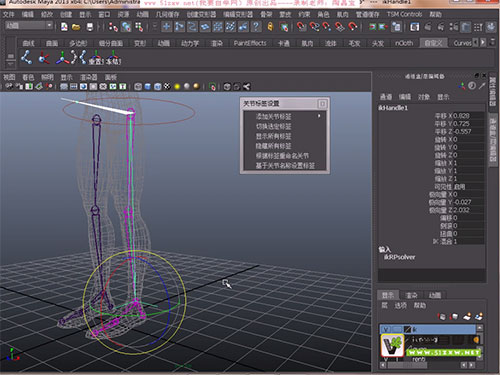
Task: Open the channel box 通道 menu
Action: pyautogui.click(x=386, y=97)
